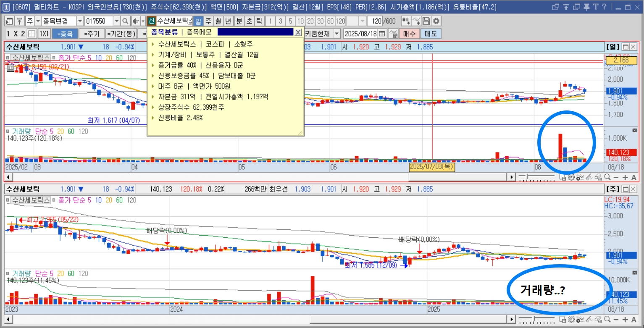Viewport: 644px width, 328px height.
Task: Open chart settings gear in toolbar
Action: (436, 21)
